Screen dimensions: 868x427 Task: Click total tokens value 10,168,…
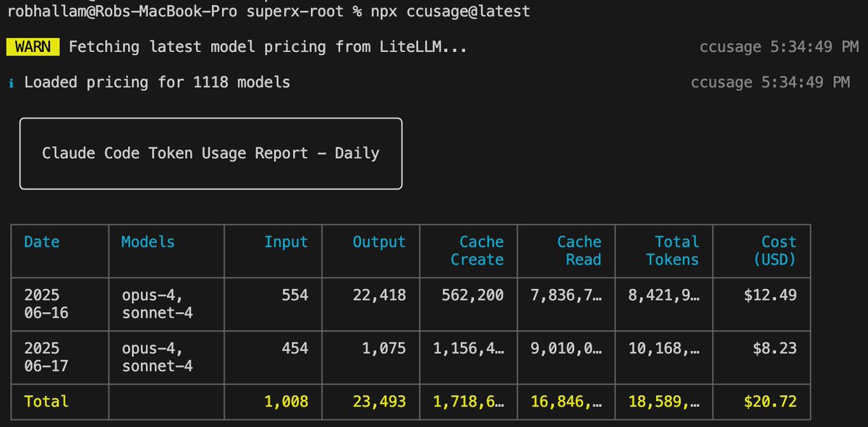click(663, 348)
